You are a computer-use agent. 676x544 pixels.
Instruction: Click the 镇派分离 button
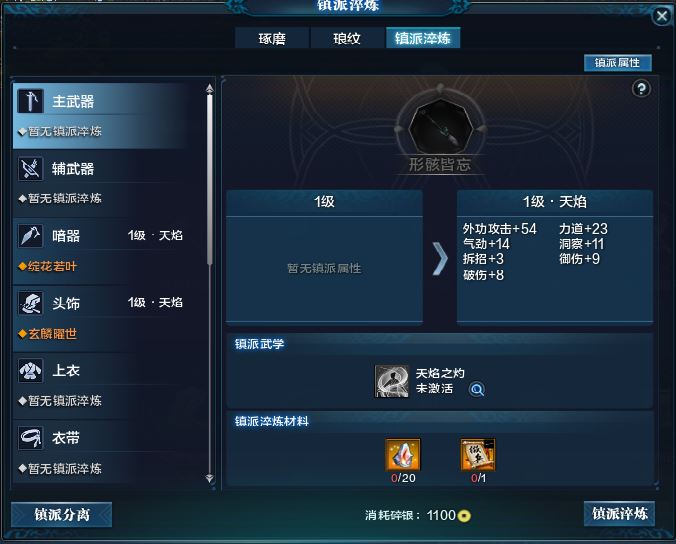pos(62,514)
